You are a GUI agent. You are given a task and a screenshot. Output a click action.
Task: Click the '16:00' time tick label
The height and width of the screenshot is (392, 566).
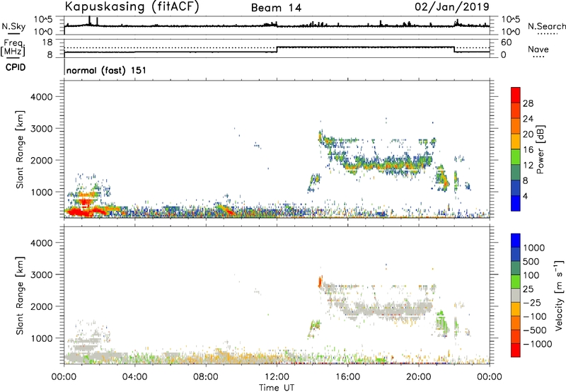(347, 377)
